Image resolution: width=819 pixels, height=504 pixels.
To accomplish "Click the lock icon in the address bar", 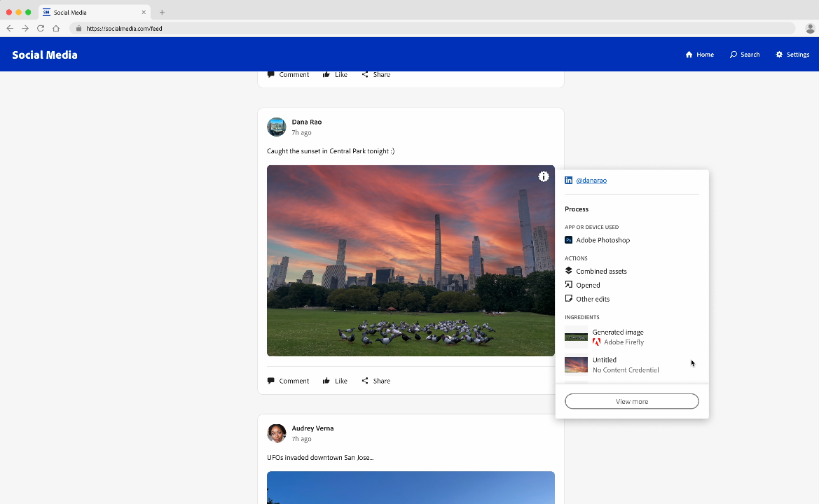I will (78, 28).
